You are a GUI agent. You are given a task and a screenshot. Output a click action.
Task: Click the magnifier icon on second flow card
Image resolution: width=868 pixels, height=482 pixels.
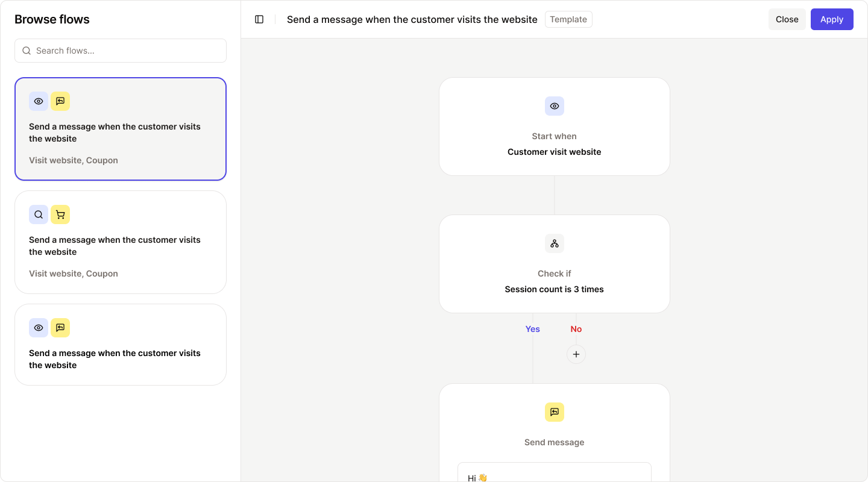pos(38,214)
